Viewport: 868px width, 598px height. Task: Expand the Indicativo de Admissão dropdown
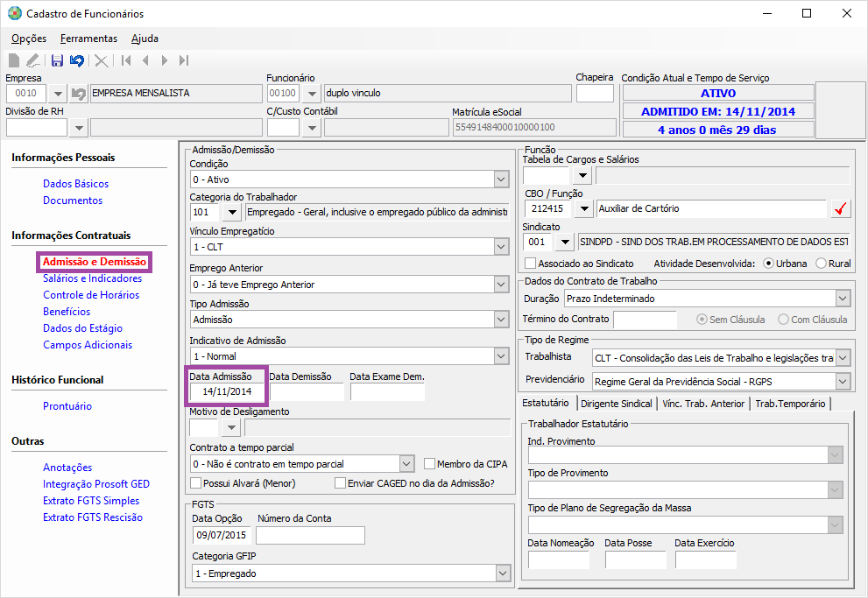click(501, 356)
